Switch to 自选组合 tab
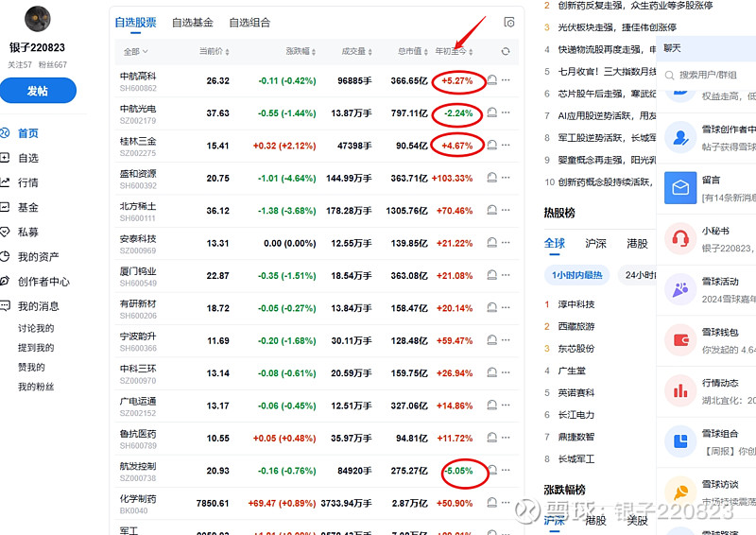The width and height of the screenshot is (756, 535). tap(249, 22)
